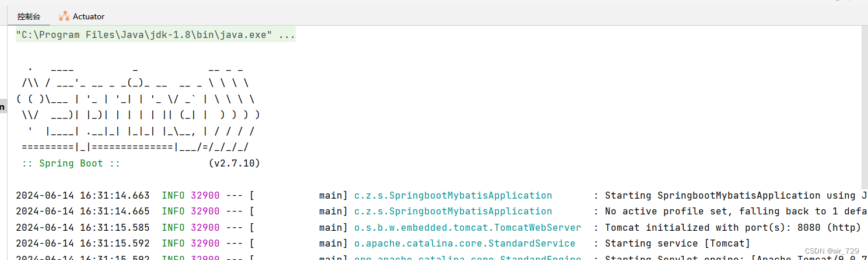The height and width of the screenshot is (260, 868).
Task: Open c.z.s.SpringbootMybatisApplication logger in No active profile line
Action: pos(453,212)
